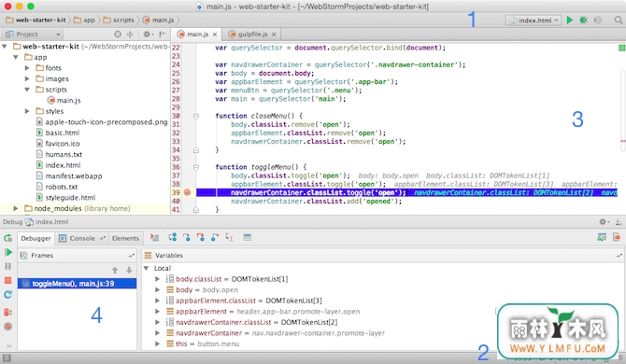626x364 pixels.
Task: Click scripts breadcrumb in navigation bar
Action: point(119,20)
